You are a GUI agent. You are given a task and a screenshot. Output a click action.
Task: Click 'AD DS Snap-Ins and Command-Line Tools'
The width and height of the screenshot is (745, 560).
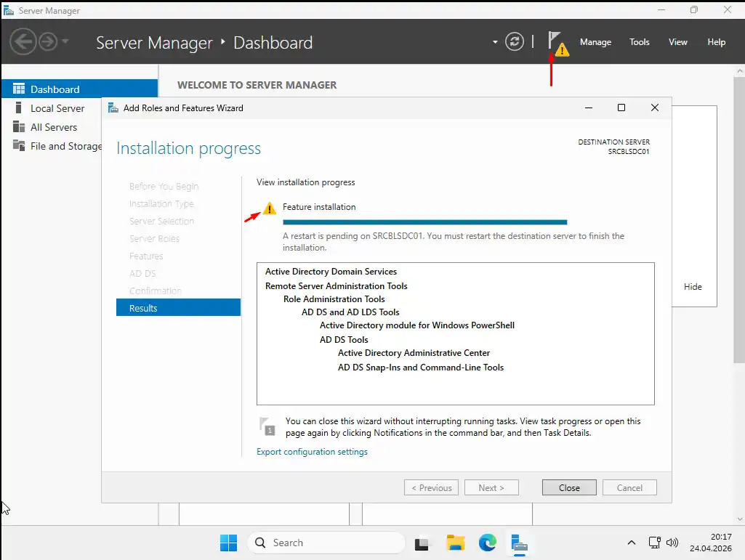tap(421, 367)
